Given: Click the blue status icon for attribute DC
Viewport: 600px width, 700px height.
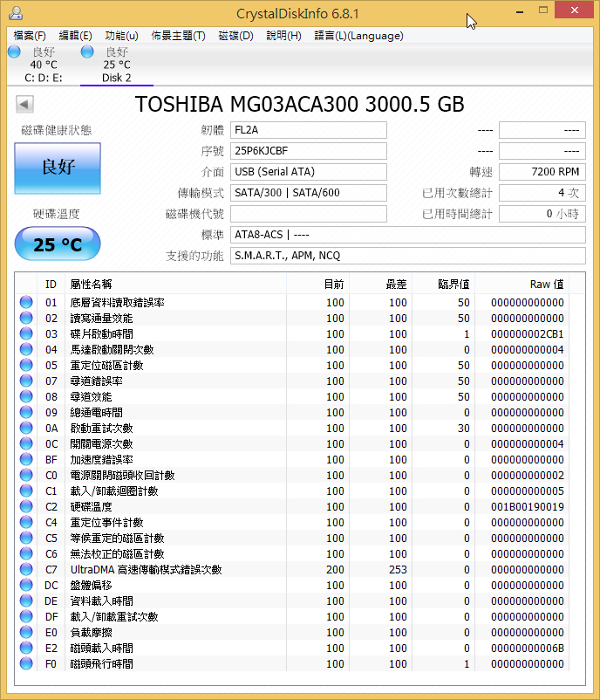Looking at the screenshot, I should click(x=26, y=585).
